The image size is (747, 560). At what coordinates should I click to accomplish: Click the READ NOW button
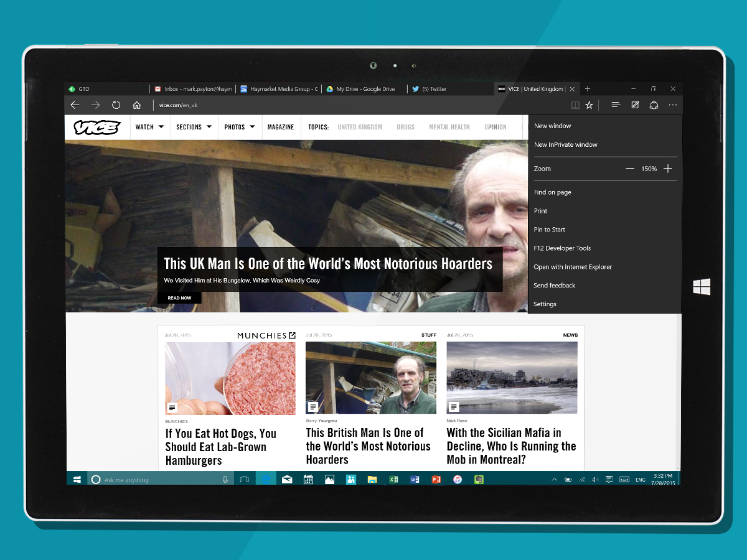179,298
